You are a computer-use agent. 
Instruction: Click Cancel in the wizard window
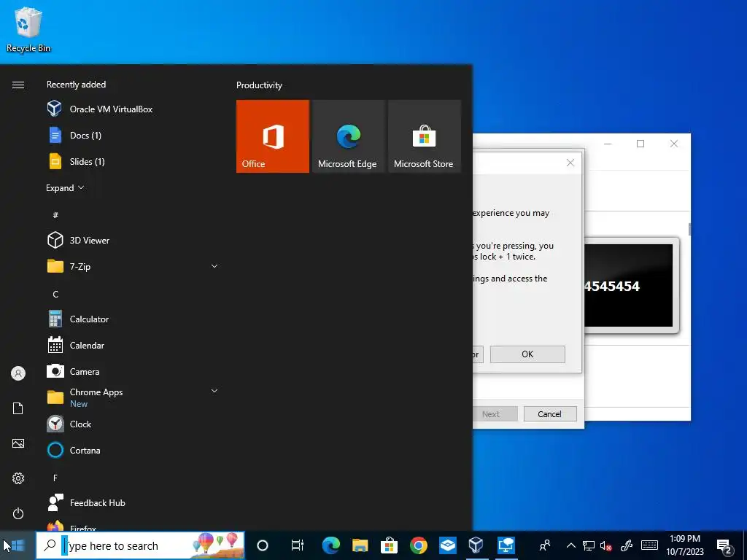[x=550, y=414]
